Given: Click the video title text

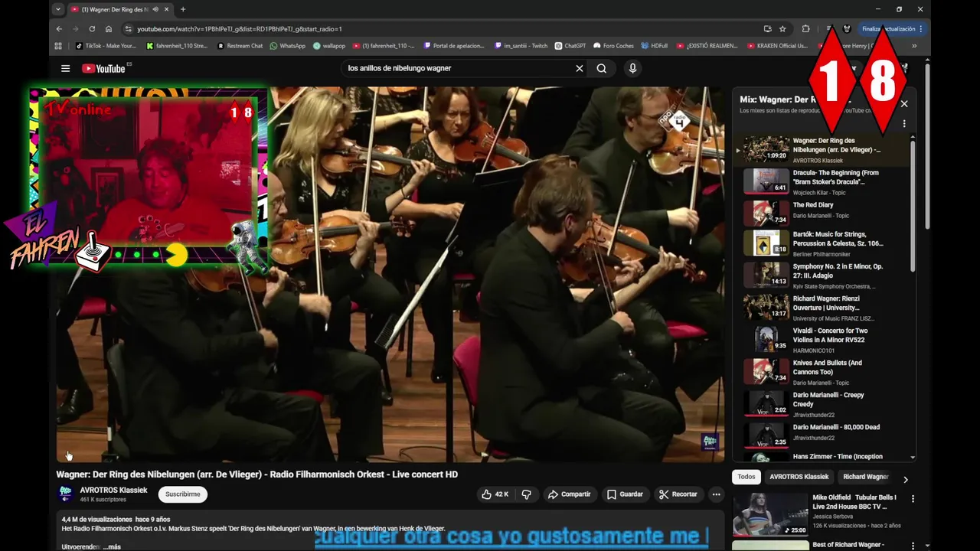Looking at the screenshot, I should [x=257, y=474].
